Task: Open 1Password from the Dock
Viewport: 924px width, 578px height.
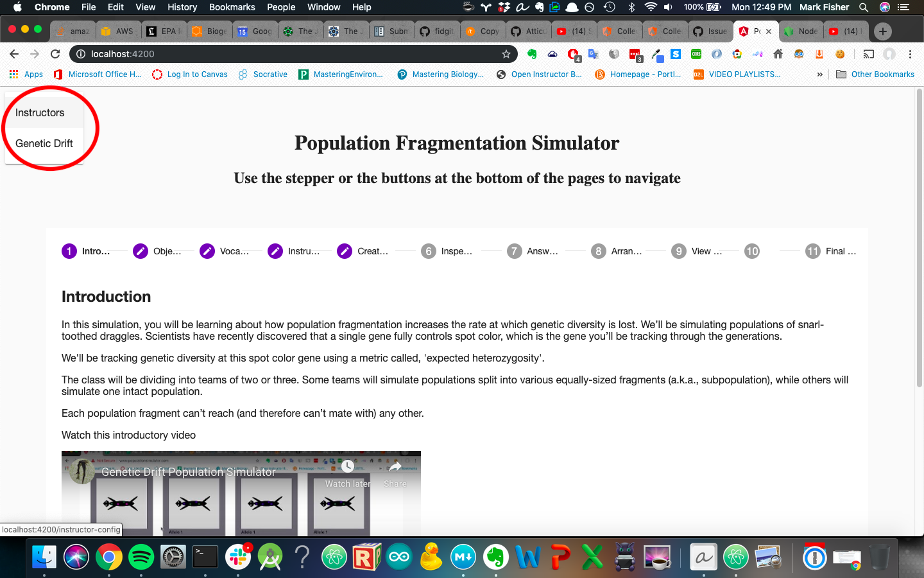Action: point(814,557)
